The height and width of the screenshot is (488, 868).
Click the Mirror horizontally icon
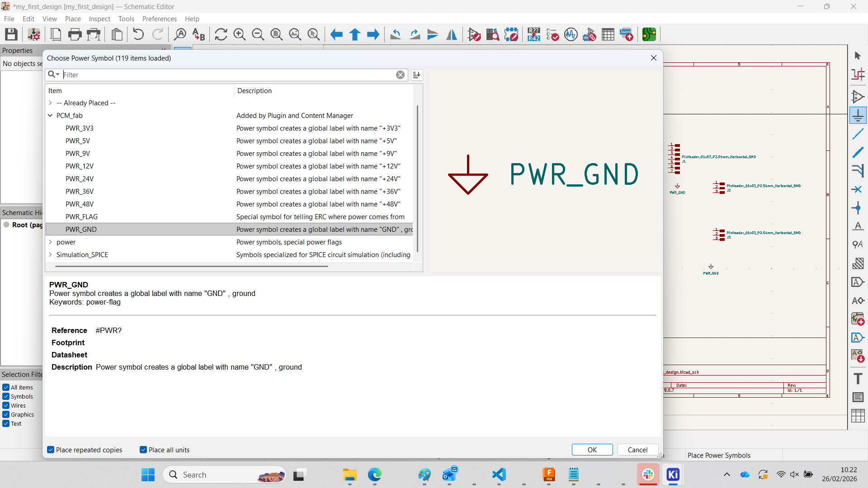(x=451, y=34)
